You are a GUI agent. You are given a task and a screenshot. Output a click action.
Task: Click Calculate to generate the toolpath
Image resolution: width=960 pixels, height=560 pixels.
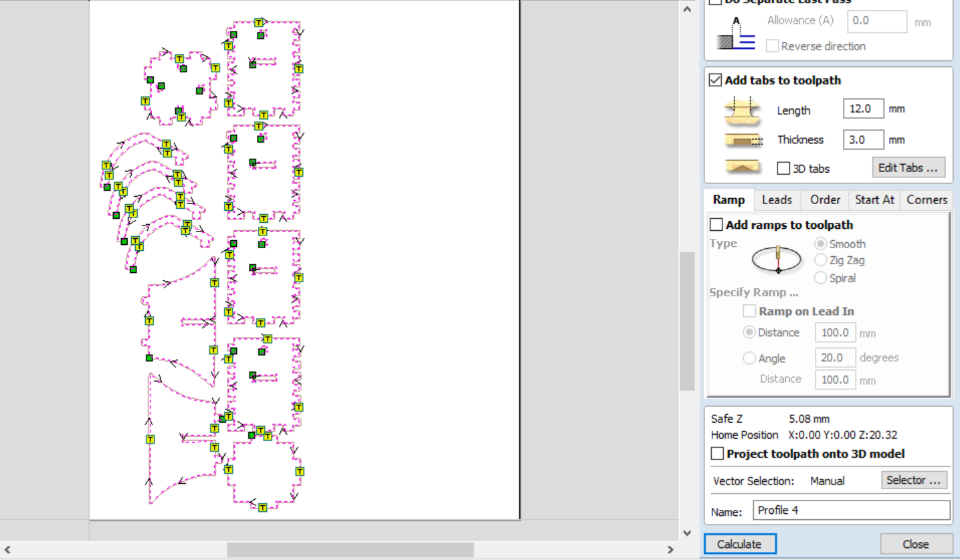click(x=739, y=544)
